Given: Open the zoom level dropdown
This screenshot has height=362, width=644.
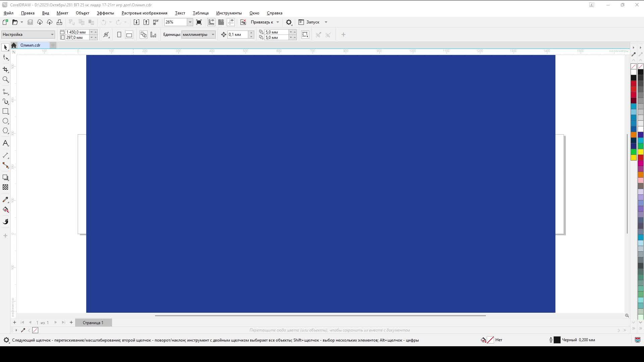Looking at the screenshot, I should point(190,22).
